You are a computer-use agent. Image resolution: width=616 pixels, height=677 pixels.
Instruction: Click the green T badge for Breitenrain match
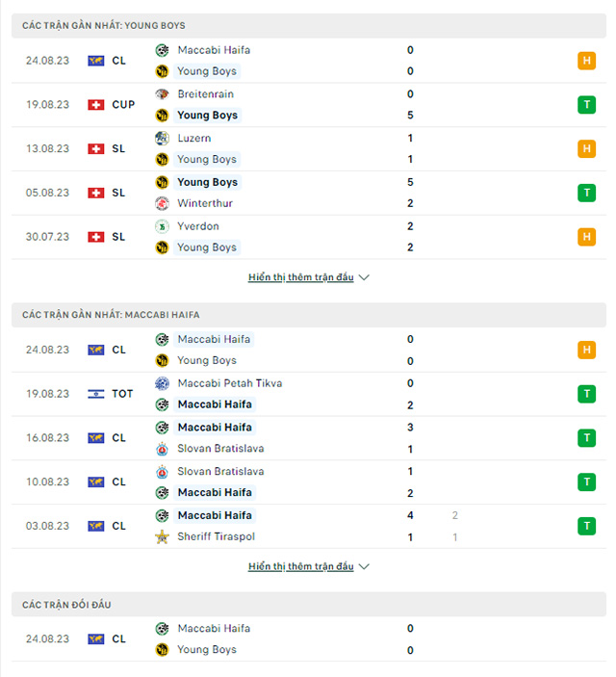[x=586, y=105]
